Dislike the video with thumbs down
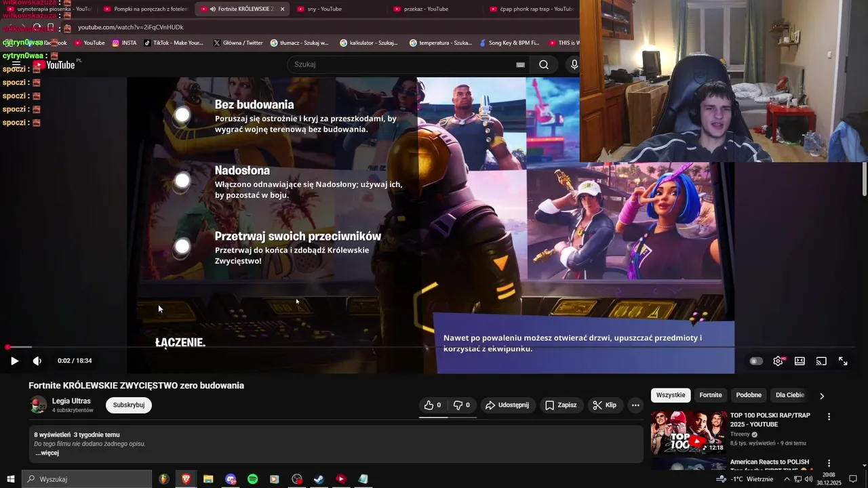This screenshot has width=868, height=488. click(462, 405)
